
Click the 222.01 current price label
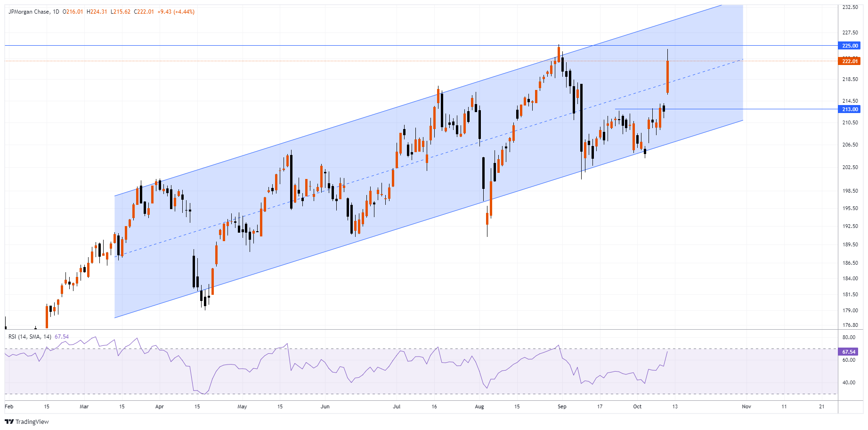click(x=850, y=61)
